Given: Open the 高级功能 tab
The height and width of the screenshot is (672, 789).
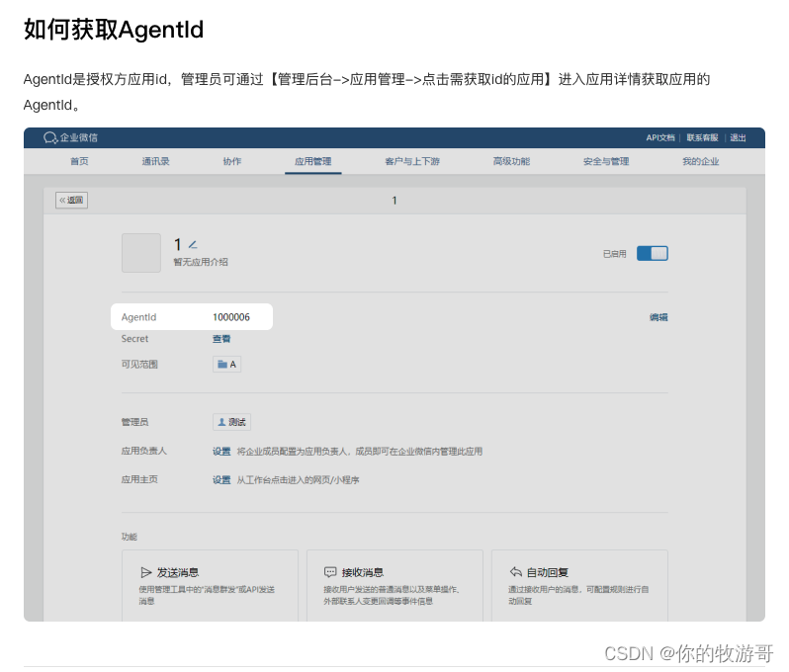Looking at the screenshot, I should [x=512, y=161].
